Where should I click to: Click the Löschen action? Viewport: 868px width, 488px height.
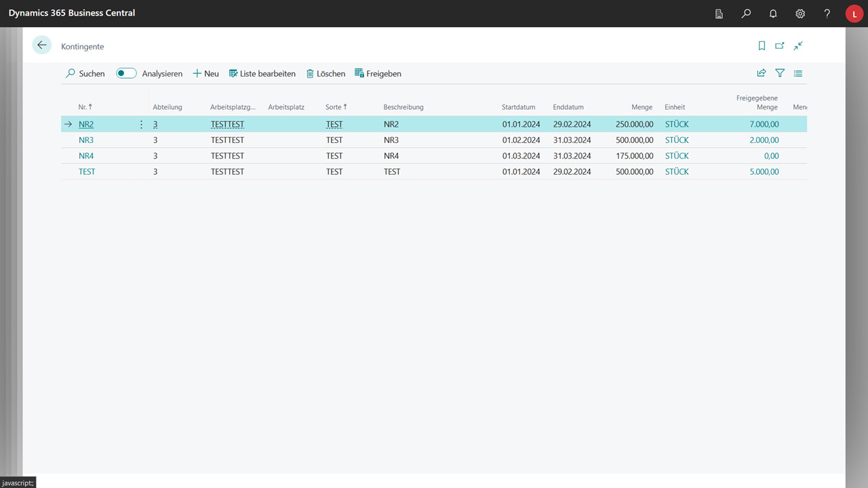tap(325, 73)
